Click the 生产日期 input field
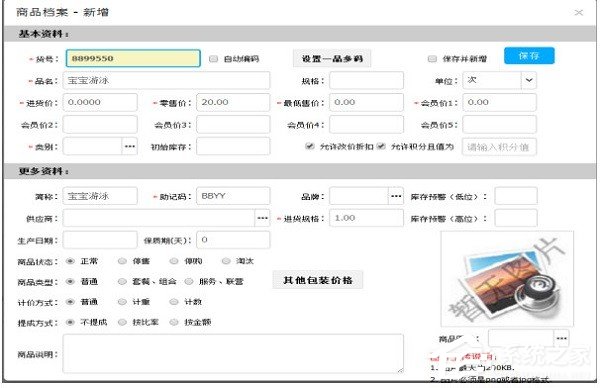 pos(100,240)
